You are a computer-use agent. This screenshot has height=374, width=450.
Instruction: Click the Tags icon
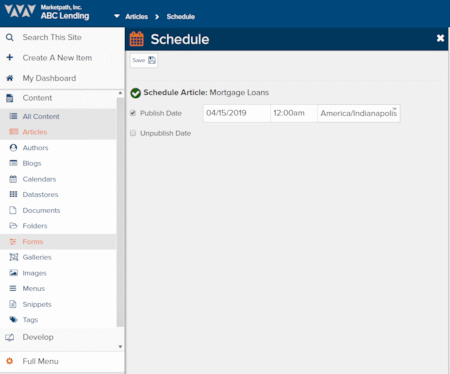(x=13, y=320)
